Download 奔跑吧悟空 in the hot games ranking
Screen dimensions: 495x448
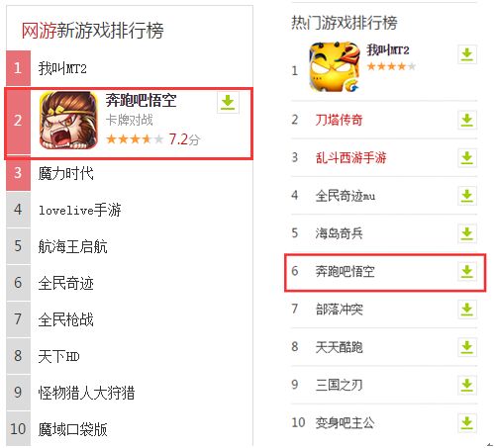pyautogui.click(x=467, y=272)
